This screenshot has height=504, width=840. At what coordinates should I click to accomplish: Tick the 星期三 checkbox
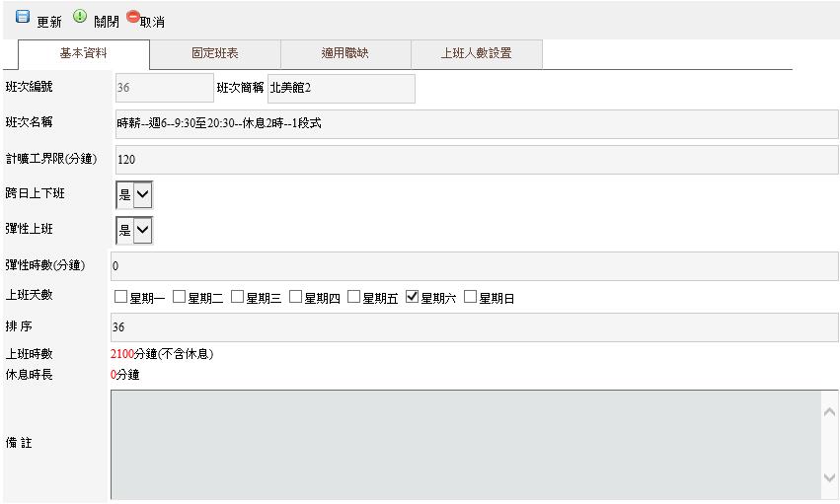click(238, 297)
